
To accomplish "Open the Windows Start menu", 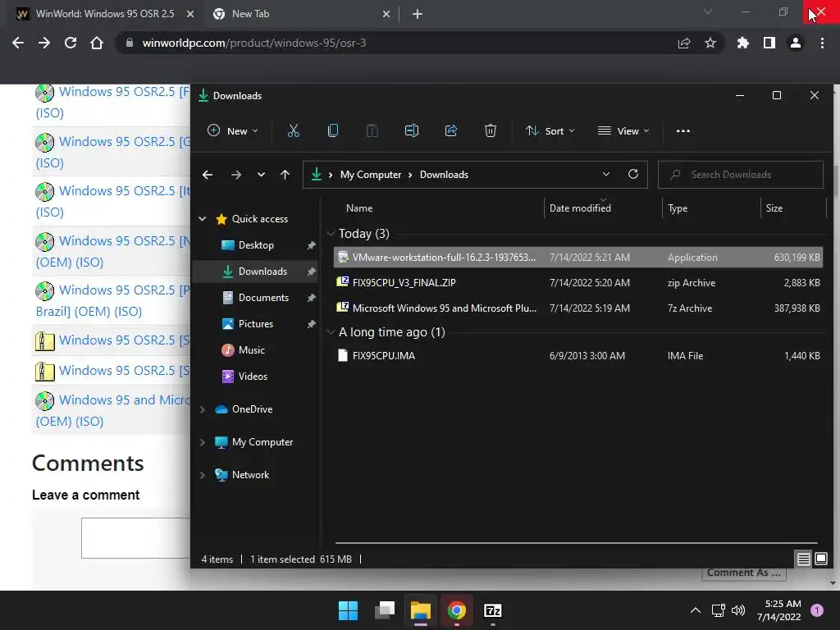I will click(x=348, y=610).
